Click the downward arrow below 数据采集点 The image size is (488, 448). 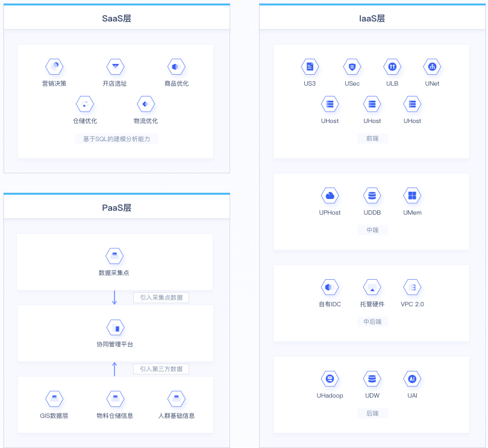(x=114, y=297)
